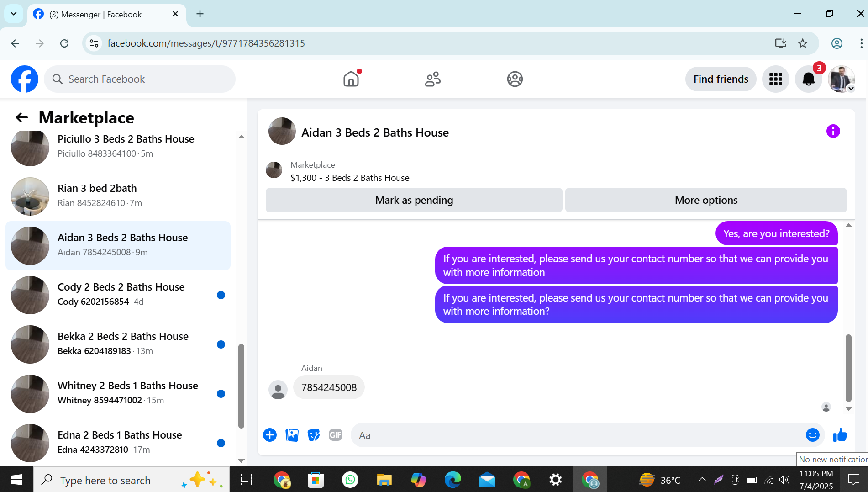Click the Find friends button
The width and height of the screenshot is (868, 492).
click(x=721, y=79)
